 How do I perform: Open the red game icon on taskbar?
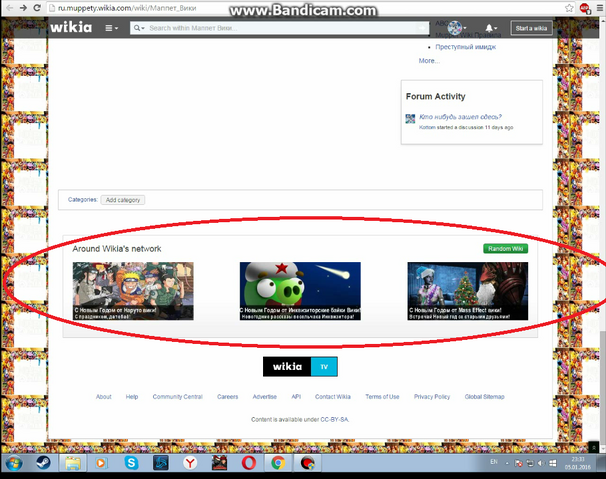point(219,463)
